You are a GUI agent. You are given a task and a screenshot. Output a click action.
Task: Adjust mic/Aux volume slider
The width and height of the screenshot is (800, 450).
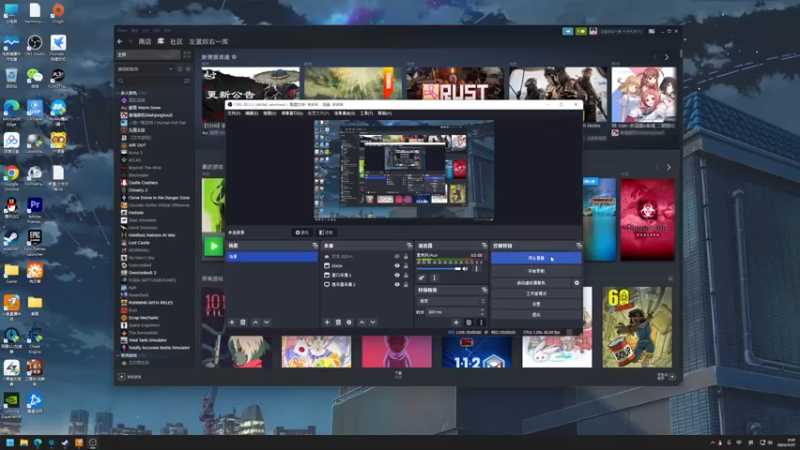tap(439, 269)
